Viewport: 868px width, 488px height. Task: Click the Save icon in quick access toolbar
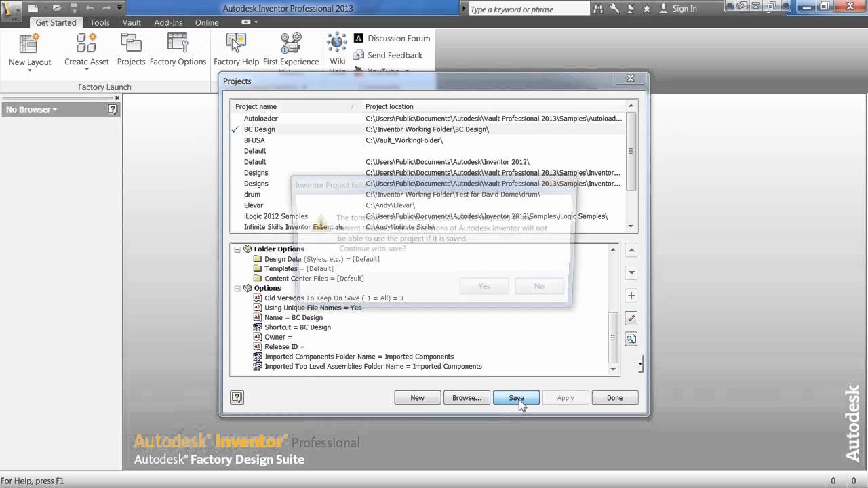tap(74, 8)
